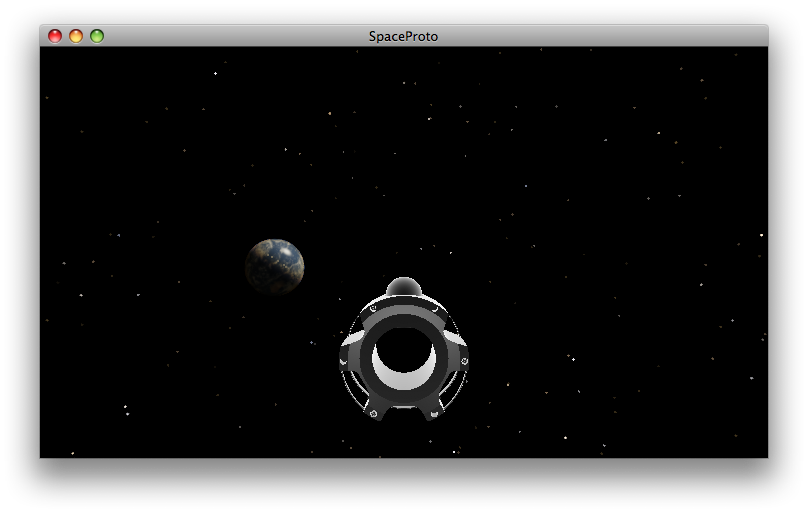Minimize SpaceProto window using yellow button
This screenshot has height=513, width=808.
point(76,36)
